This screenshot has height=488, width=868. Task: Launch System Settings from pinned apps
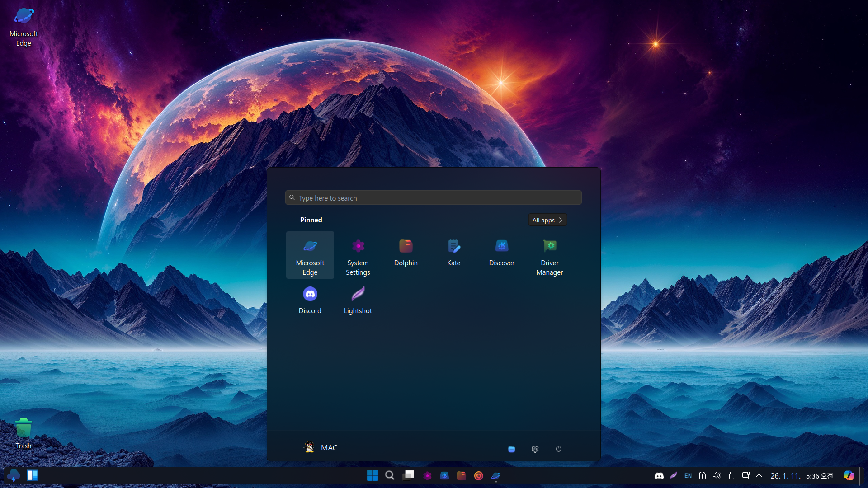click(x=358, y=255)
